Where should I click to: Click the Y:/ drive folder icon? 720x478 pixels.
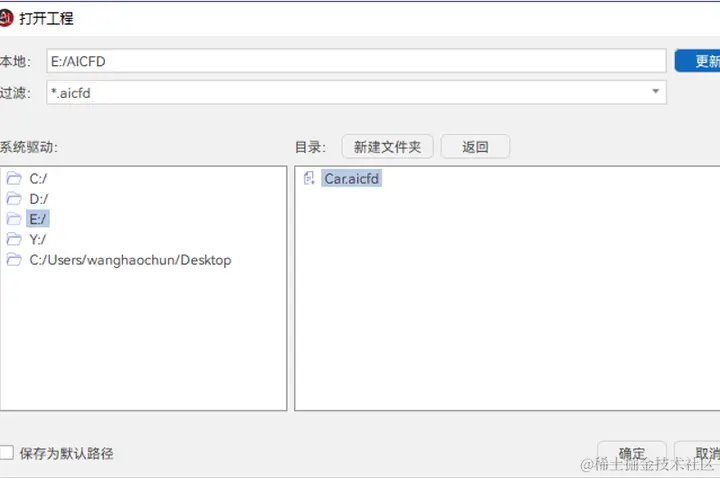pos(14,239)
